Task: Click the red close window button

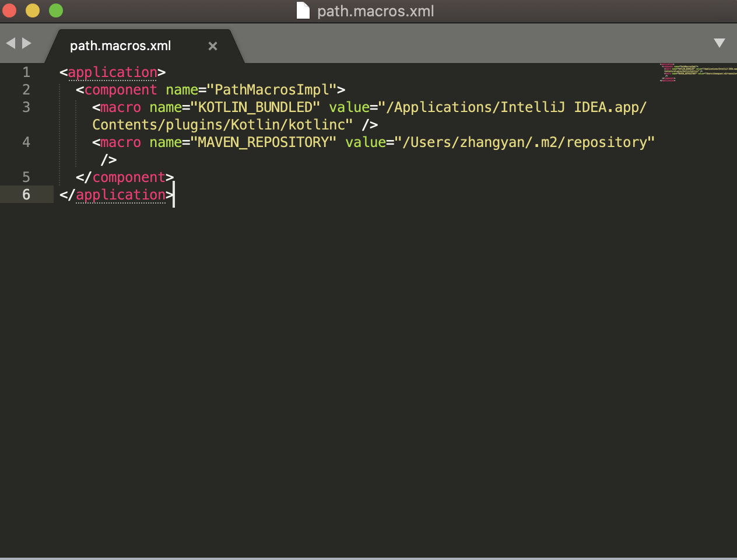Action: [x=9, y=10]
